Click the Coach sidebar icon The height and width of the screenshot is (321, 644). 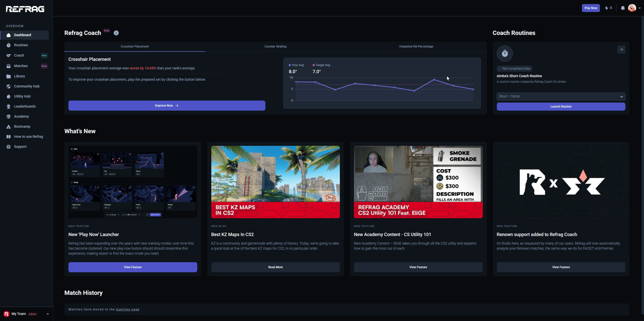[x=8, y=56]
